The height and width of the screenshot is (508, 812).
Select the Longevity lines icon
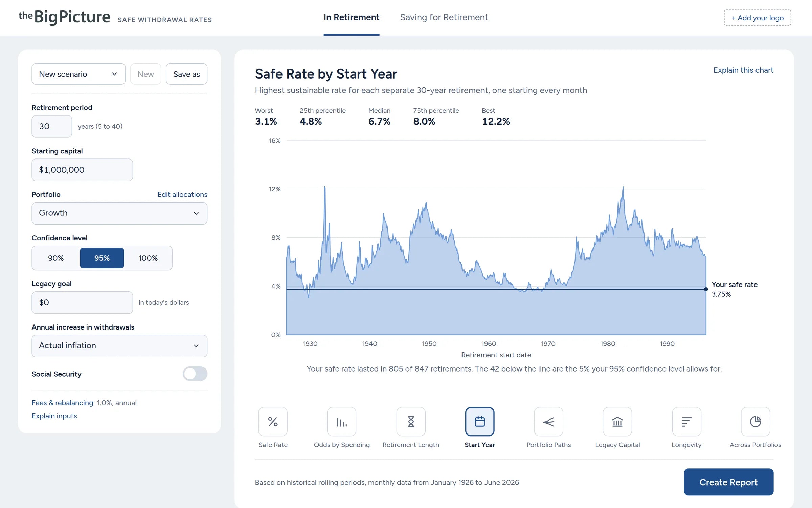[x=686, y=421]
